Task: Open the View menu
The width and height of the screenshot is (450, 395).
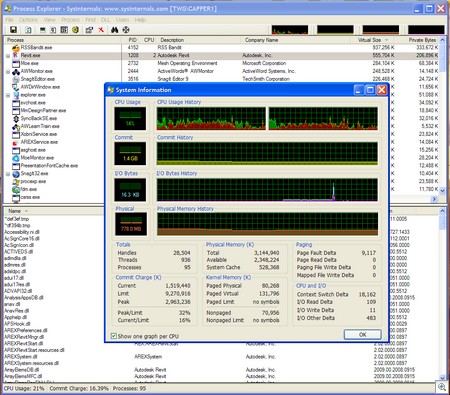Action: (x=49, y=20)
